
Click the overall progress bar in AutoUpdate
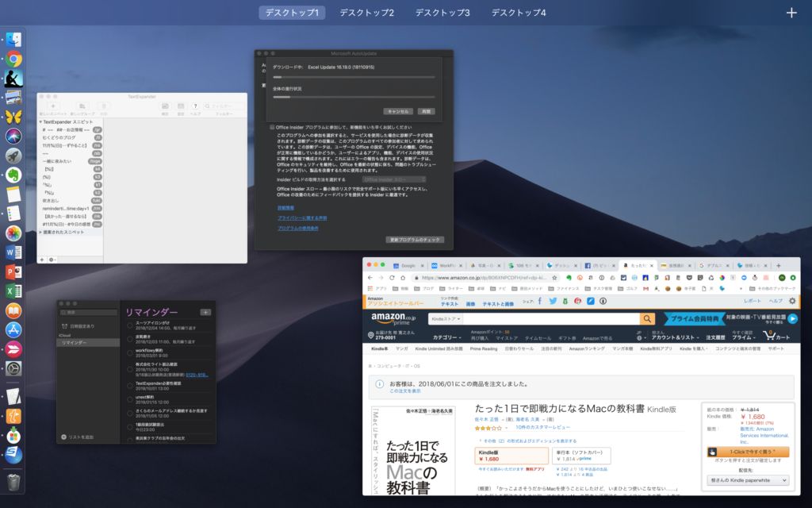coord(354,97)
